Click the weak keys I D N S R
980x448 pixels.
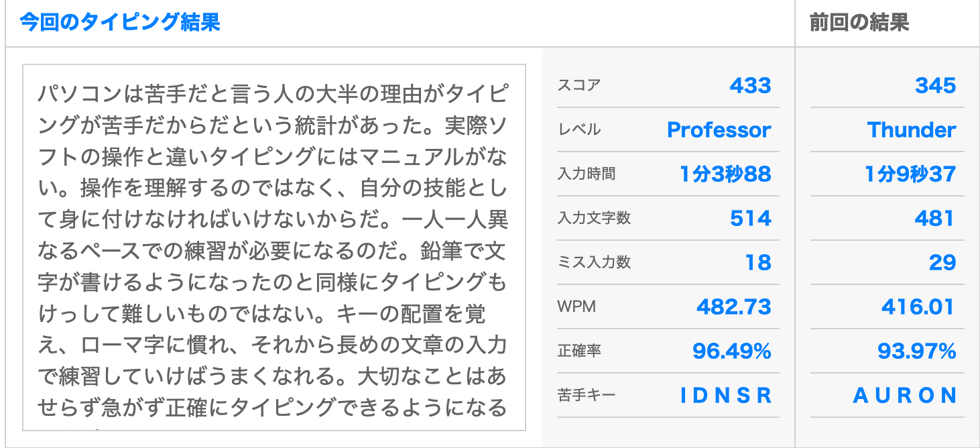point(725,396)
